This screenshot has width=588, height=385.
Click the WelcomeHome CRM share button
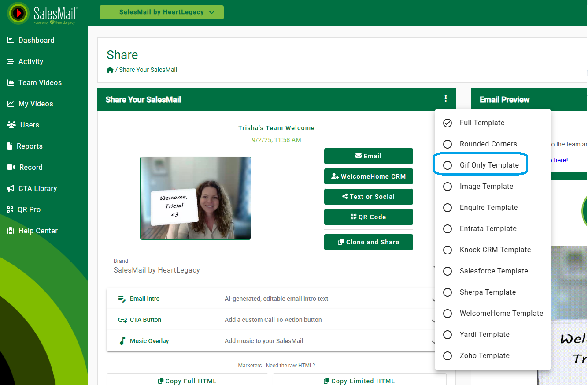point(368,176)
